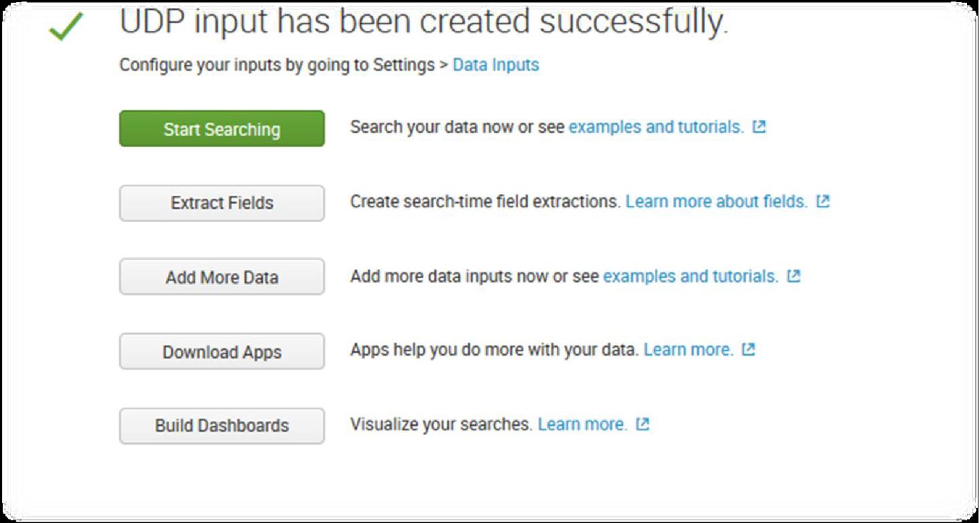Screen dimensions: 980x523
Task: Click the external link icon beside search tutorials
Action: click(760, 127)
